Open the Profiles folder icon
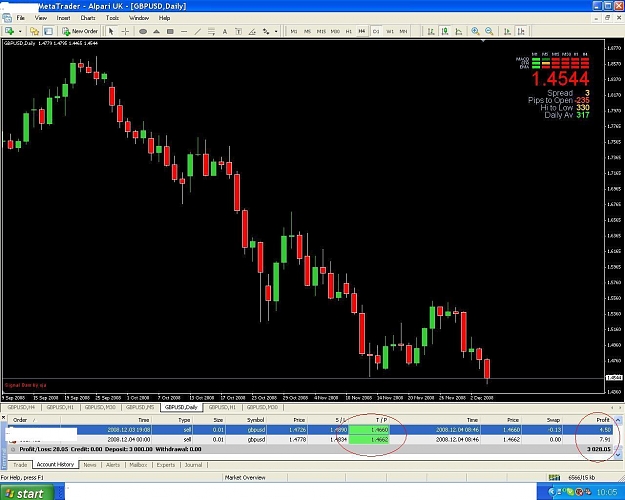This screenshot has height=500, width=625. [35, 31]
